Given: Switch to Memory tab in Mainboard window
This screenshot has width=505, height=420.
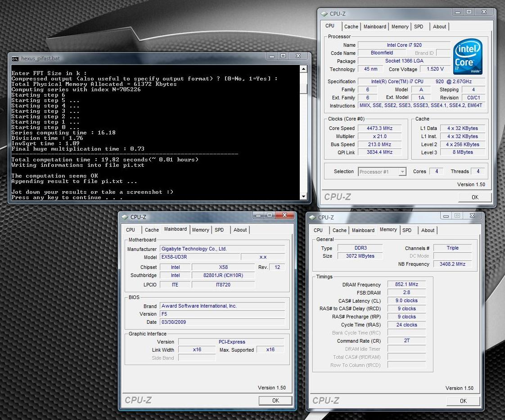Looking at the screenshot, I should (x=201, y=230).
